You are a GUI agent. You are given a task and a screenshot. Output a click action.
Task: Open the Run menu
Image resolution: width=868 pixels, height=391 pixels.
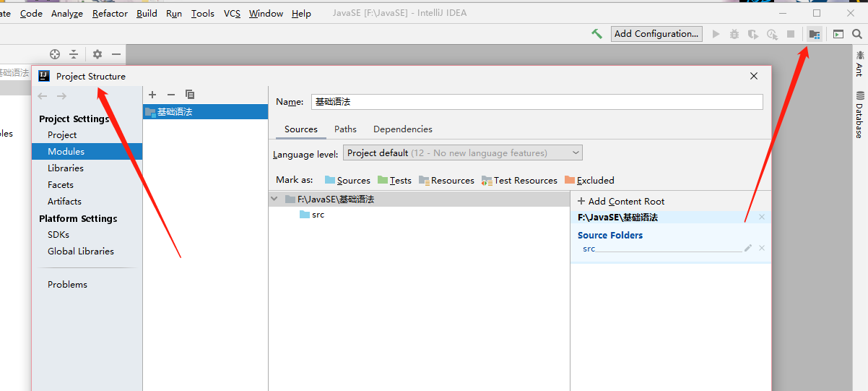click(174, 14)
